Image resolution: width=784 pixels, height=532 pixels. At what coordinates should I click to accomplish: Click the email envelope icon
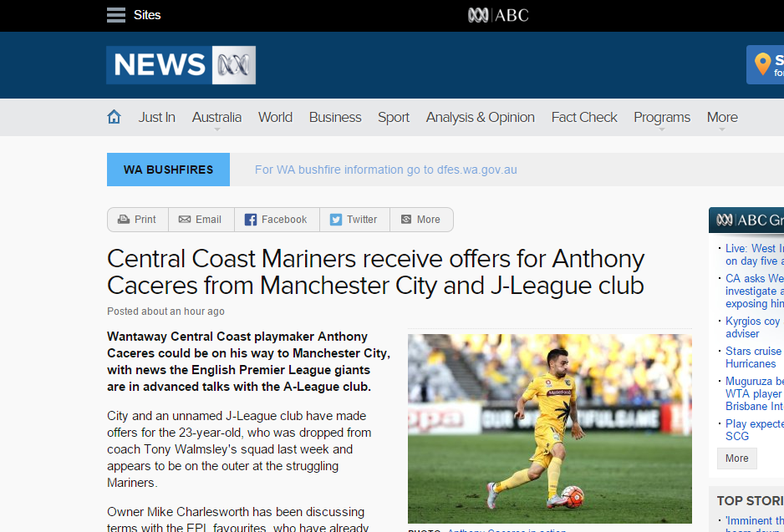tap(185, 220)
